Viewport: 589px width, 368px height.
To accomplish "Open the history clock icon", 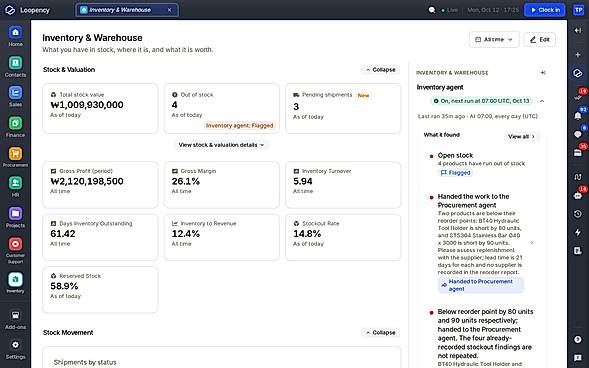I will click(578, 214).
